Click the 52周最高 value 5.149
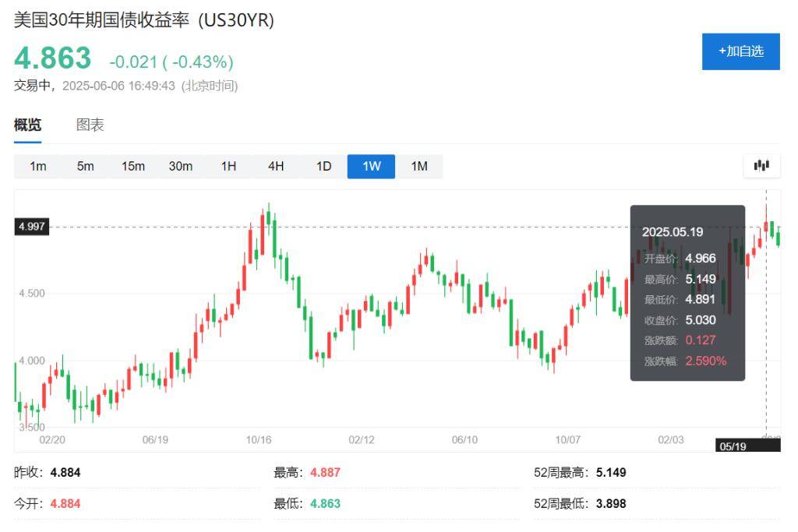Image resolution: width=798 pixels, height=532 pixels. point(610,473)
